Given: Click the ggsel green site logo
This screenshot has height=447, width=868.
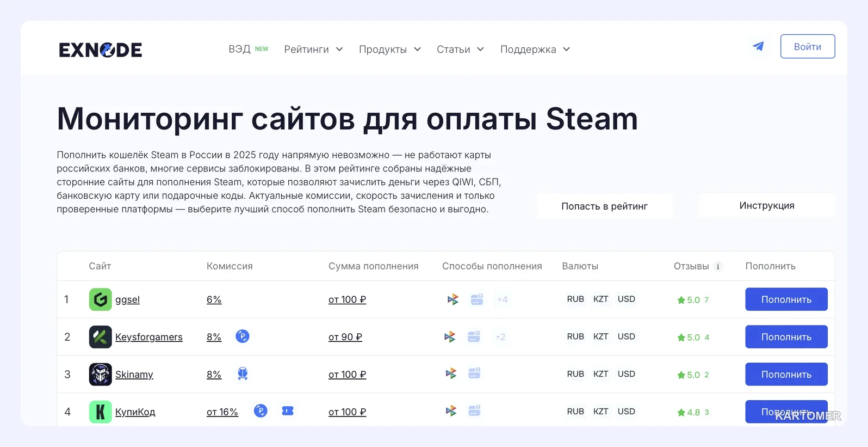Looking at the screenshot, I should [x=100, y=299].
